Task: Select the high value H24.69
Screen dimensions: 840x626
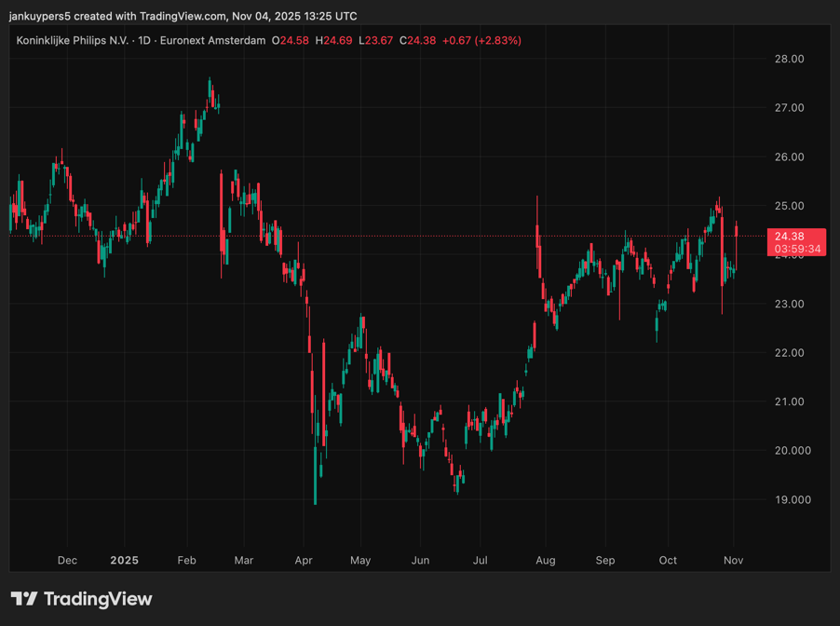Action: pos(333,40)
